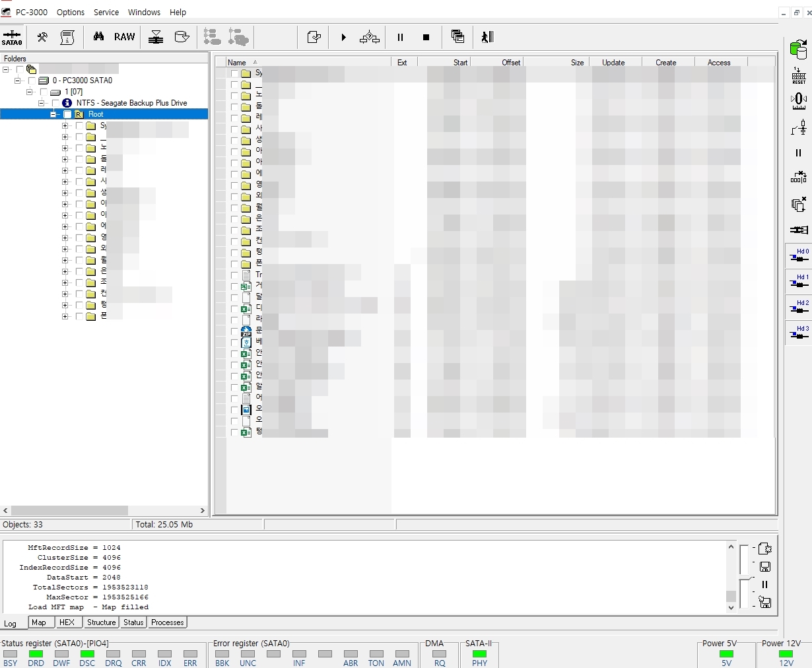This screenshot has height=668, width=812.
Task: Click the green disk copy icon
Action: [799, 50]
